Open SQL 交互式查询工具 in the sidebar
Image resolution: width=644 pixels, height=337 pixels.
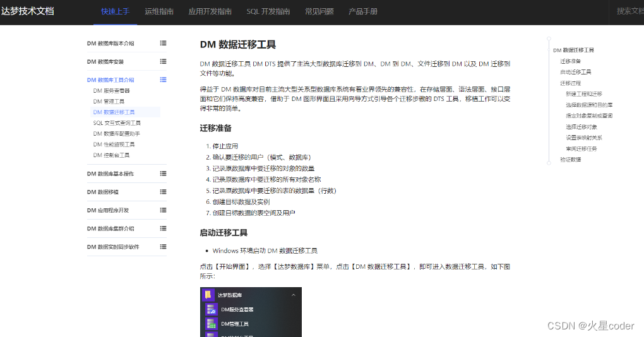click(x=117, y=122)
